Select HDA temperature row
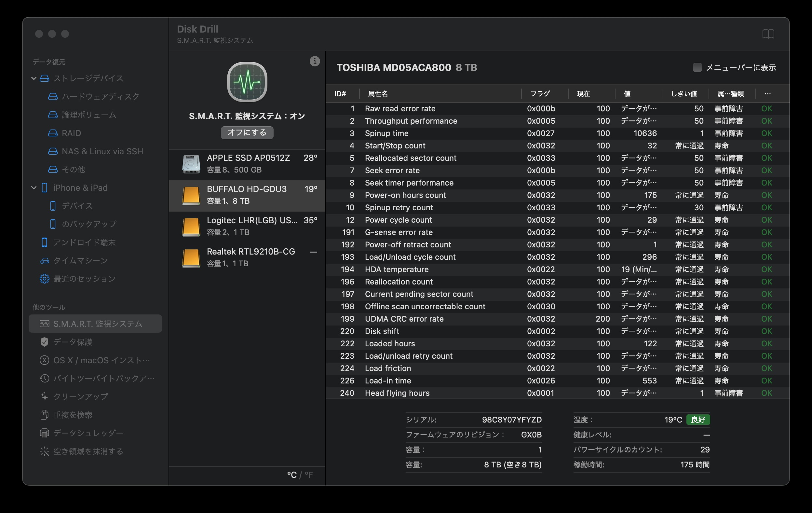Screen dimensions: 812x513 pyautogui.click(x=557, y=269)
